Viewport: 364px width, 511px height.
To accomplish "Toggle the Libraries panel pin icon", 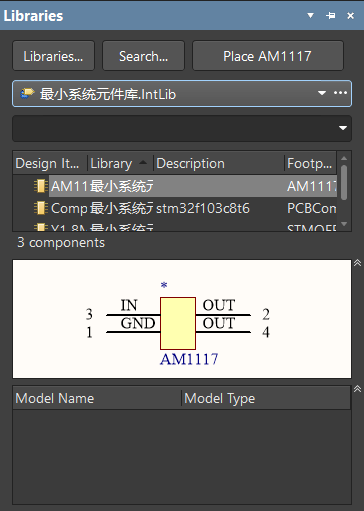I will pyautogui.click(x=331, y=15).
